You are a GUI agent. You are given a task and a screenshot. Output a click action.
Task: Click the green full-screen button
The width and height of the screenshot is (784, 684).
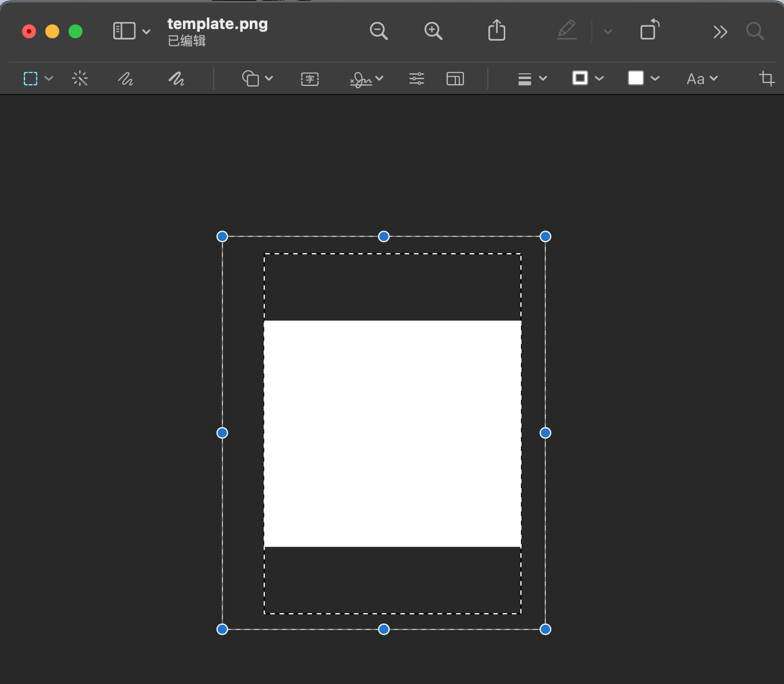coord(75,31)
